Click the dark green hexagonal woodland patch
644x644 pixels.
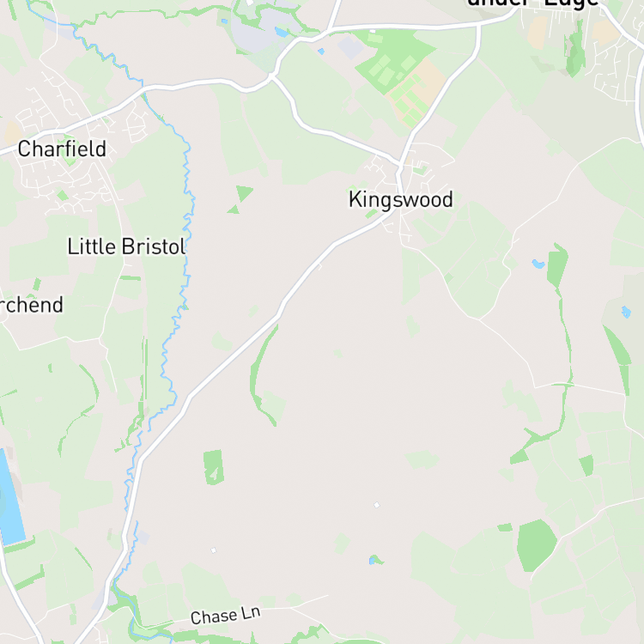pyautogui.click(x=536, y=545)
